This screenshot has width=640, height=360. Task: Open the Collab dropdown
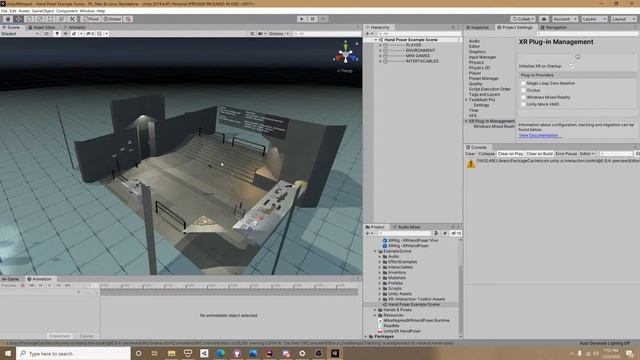pyautogui.click(x=523, y=19)
